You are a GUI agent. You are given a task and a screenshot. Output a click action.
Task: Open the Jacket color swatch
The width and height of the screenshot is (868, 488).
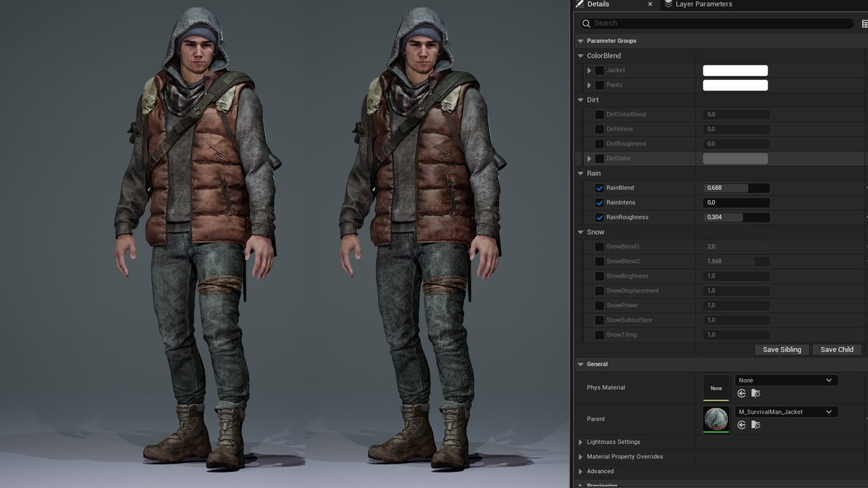pyautogui.click(x=735, y=70)
